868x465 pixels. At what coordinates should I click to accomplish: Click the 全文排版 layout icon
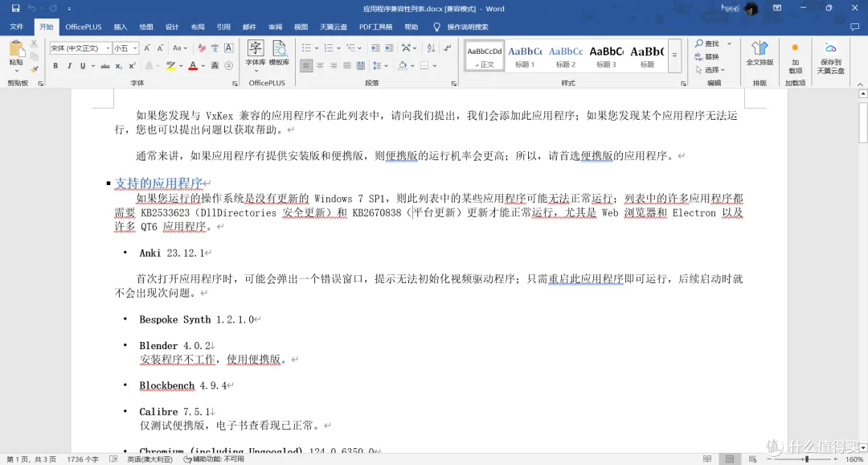click(x=759, y=53)
